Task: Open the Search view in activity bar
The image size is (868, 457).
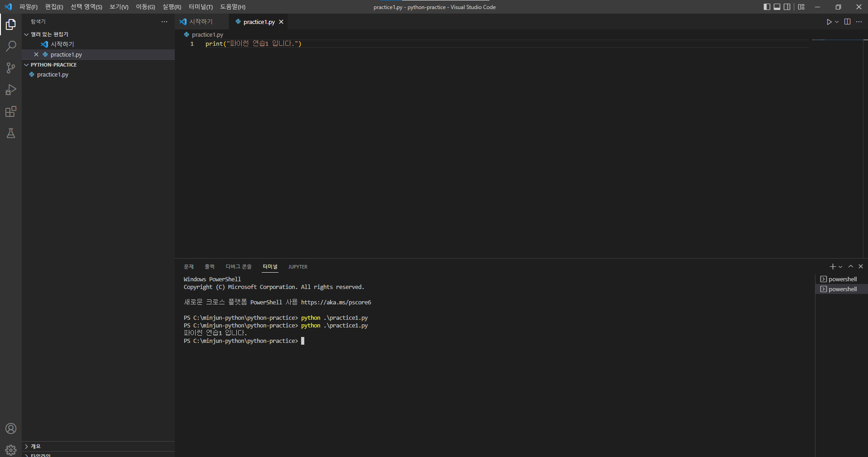Action: point(11,46)
